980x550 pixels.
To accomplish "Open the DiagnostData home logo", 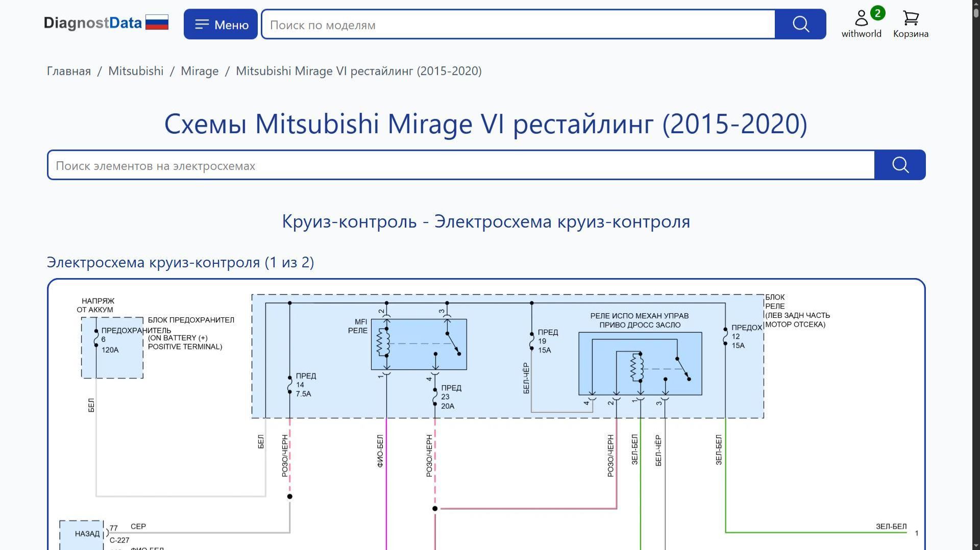I will [93, 23].
